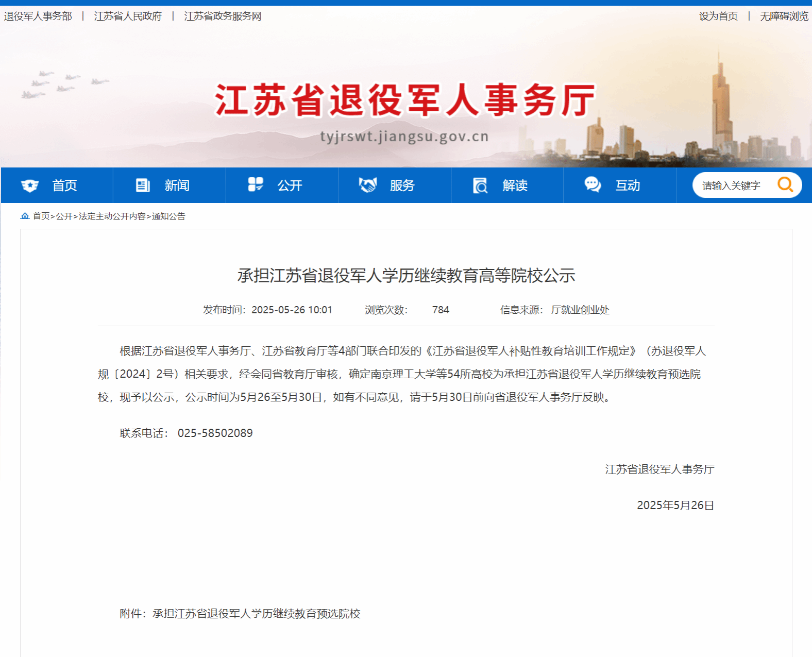
Task: Click the document-search icon beside 解读
Action: [480, 186]
